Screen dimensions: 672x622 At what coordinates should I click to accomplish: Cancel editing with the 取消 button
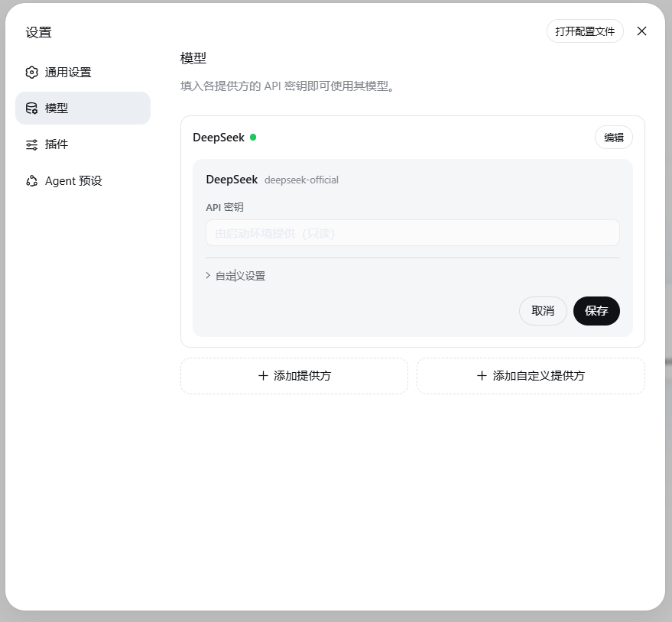tap(543, 311)
